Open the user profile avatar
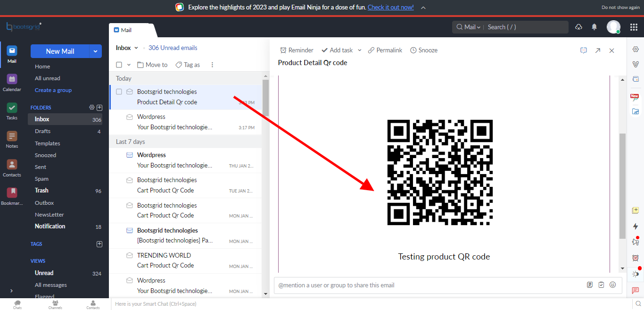 (613, 27)
